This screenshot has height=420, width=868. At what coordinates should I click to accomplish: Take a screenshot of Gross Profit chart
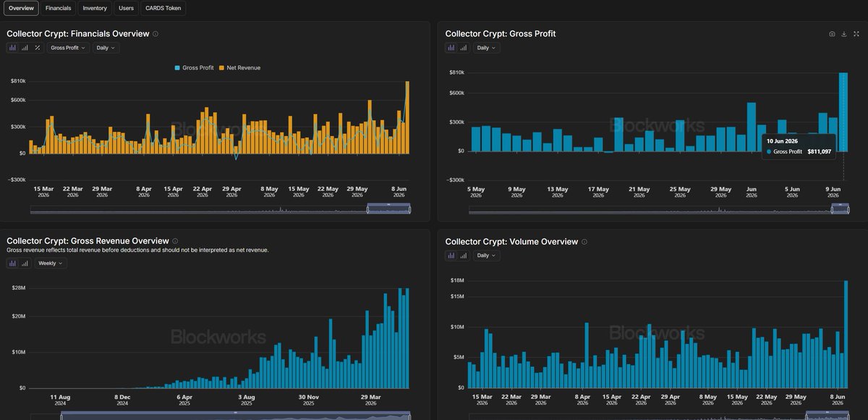click(x=832, y=34)
